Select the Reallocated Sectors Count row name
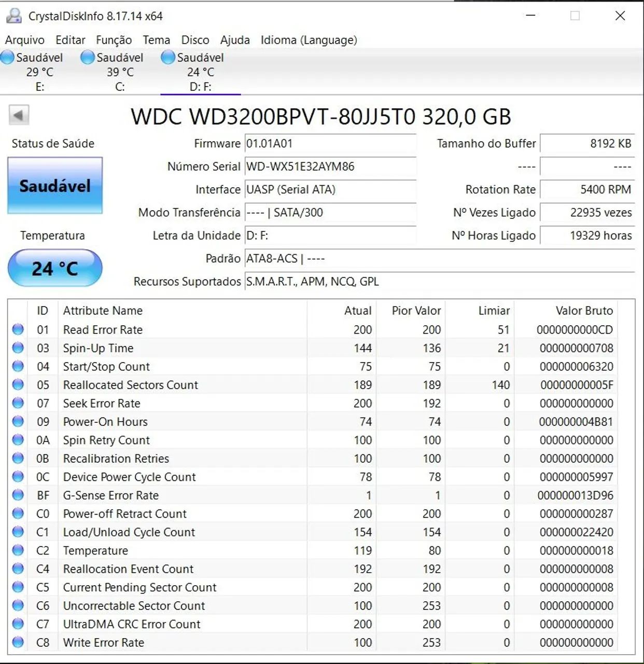This screenshot has height=664, width=644. (x=131, y=385)
